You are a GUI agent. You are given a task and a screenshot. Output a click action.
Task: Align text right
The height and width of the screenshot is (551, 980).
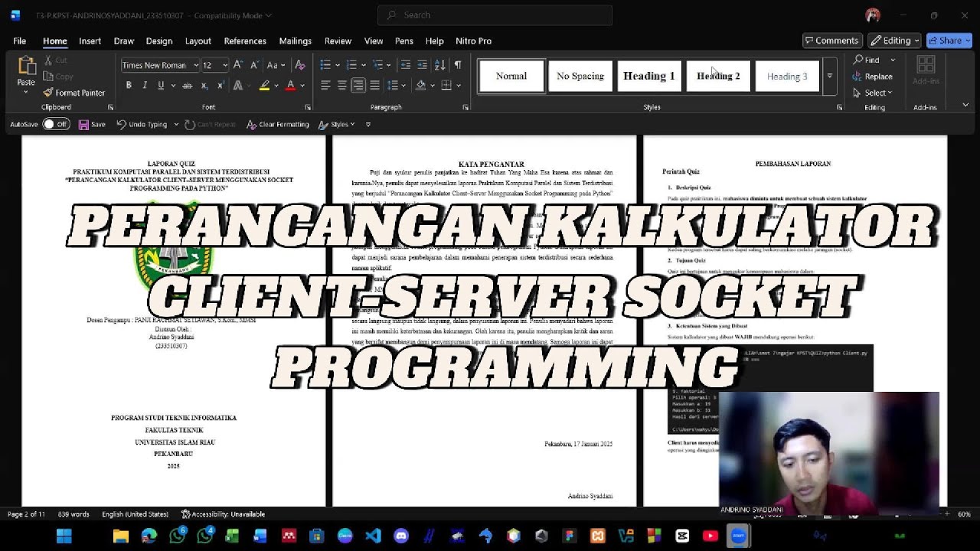pyautogui.click(x=358, y=86)
